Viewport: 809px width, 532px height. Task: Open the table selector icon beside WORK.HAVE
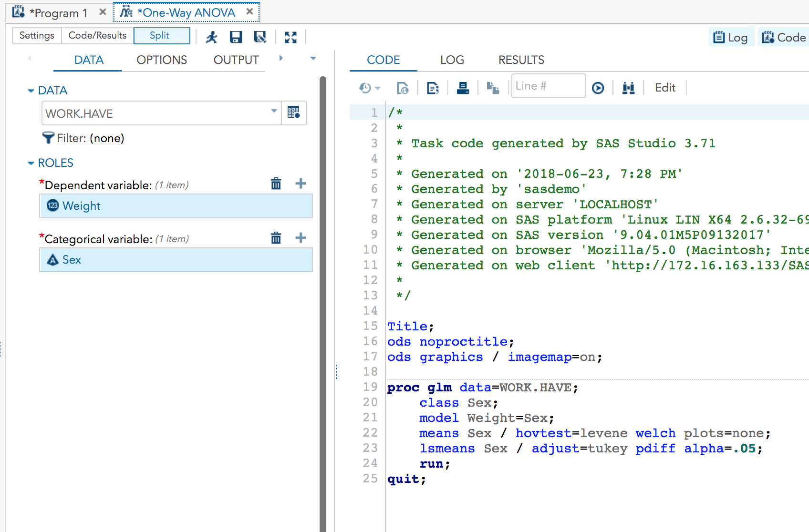294,113
